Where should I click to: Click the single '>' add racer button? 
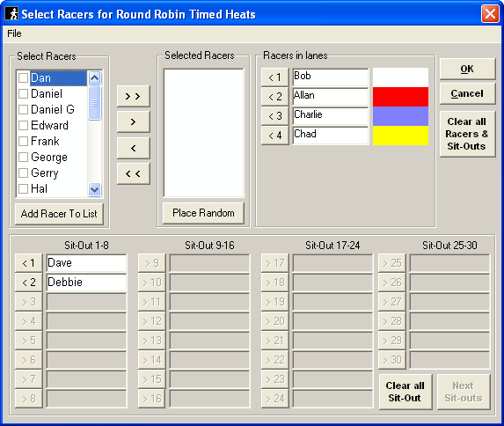(x=134, y=122)
